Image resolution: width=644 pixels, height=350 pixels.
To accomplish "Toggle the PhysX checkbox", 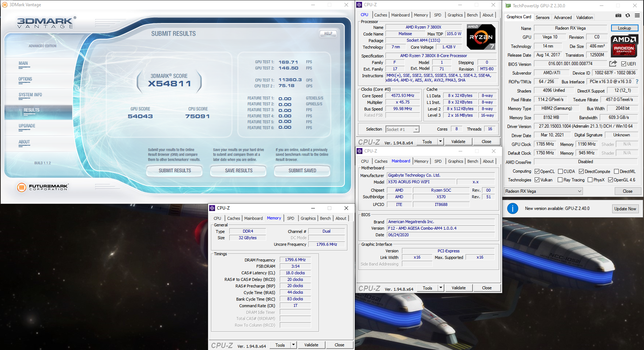I will coord(590,180).
